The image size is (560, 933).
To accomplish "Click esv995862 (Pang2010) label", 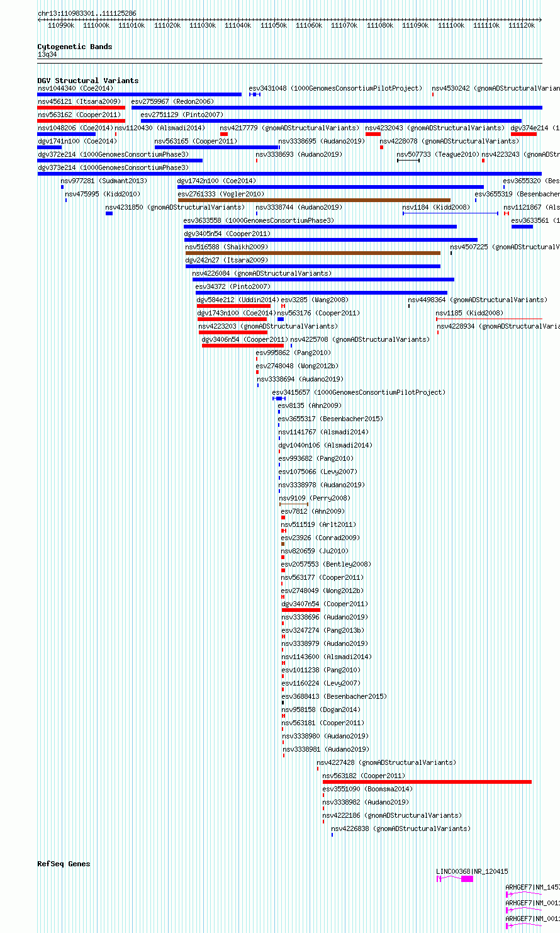I will (x=293, y=353).
